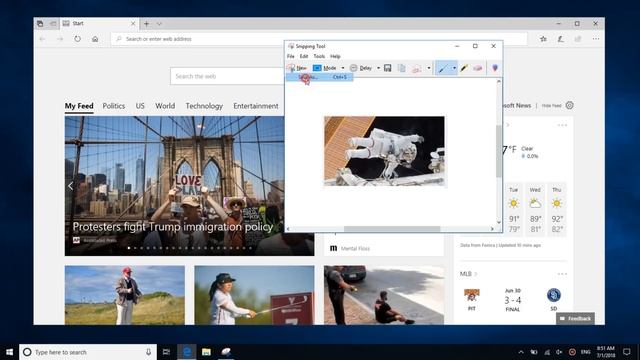
Task: Click the Feedback button
Action: pos(576,318)
